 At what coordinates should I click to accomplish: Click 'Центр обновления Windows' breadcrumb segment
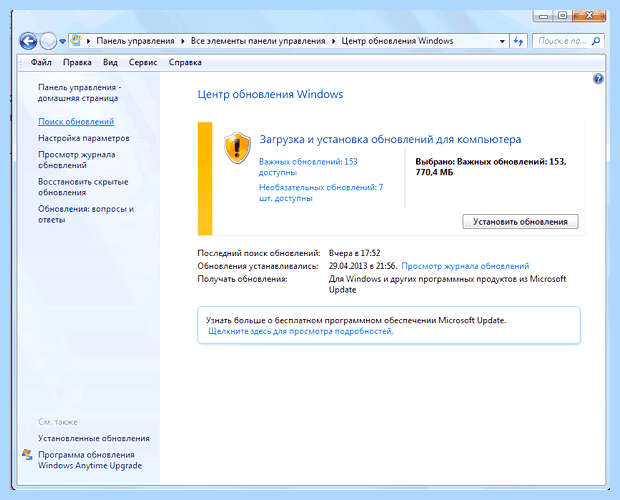(397, 41)
